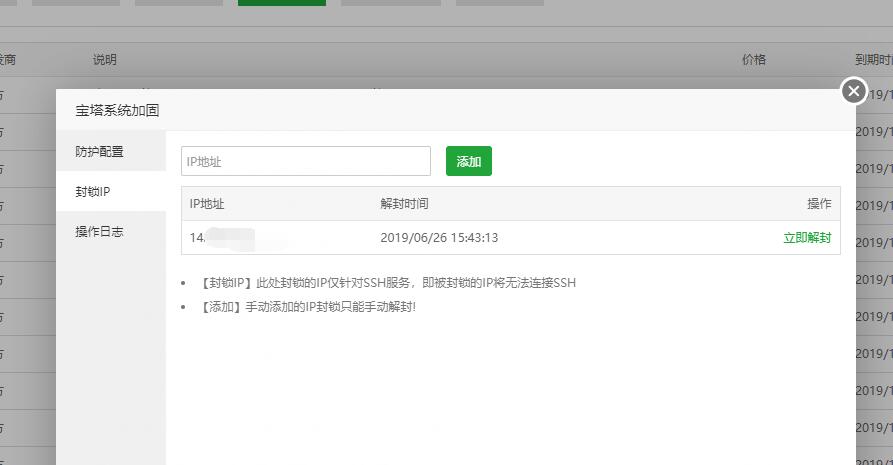
Task: Click the 价格 column header in background table
Action: pyautogui.click(x=754, y=59)
